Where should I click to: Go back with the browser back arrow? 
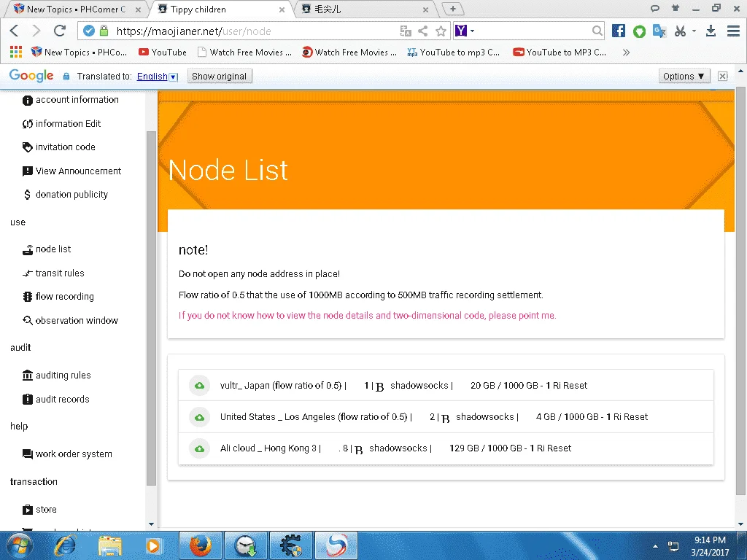pyautogui.click(x=15, y=31)
